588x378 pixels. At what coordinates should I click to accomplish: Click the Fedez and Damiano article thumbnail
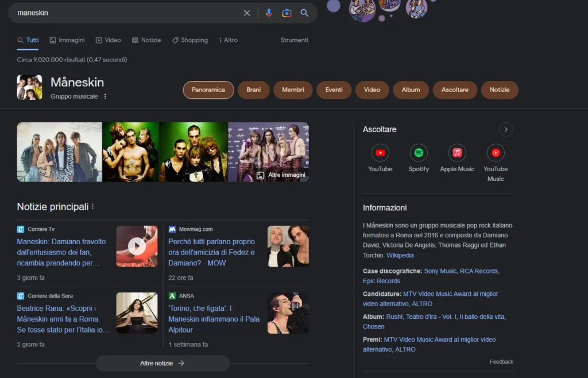tap(288, 246)
